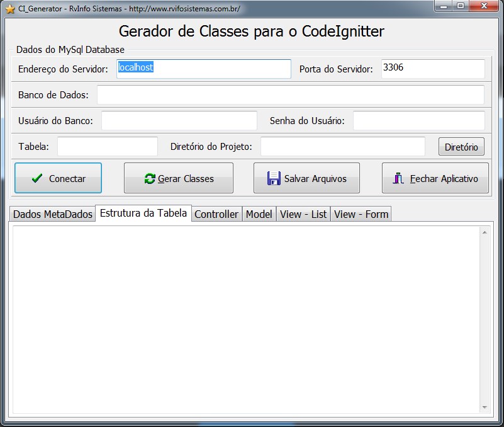Click the floppy disk icon on Salvar Arquivos
This screenshot has width=504, height=427.
pyautogui.click(x=273, y=179)
